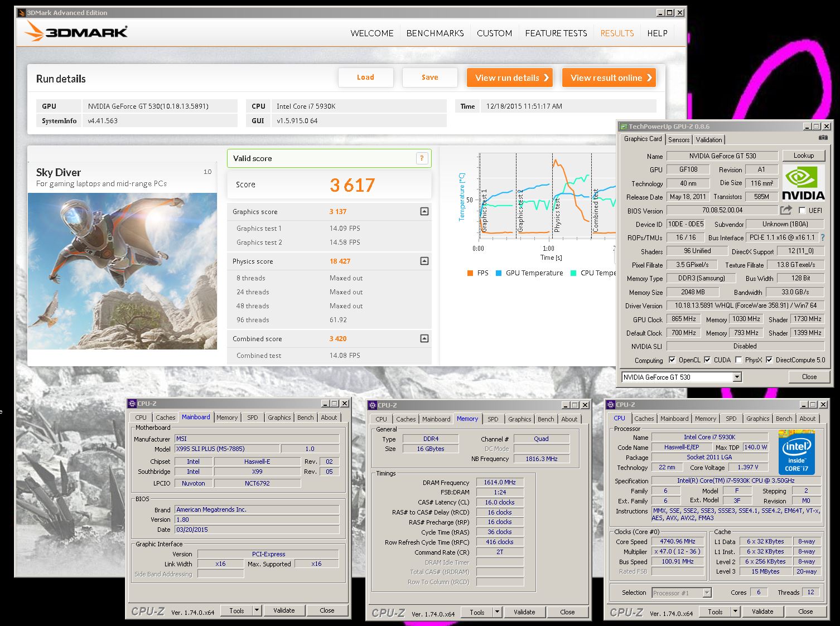This screenshot has width=840, height=626.
Task: Collapse the Physics score section
Action: tap(424, 261)
